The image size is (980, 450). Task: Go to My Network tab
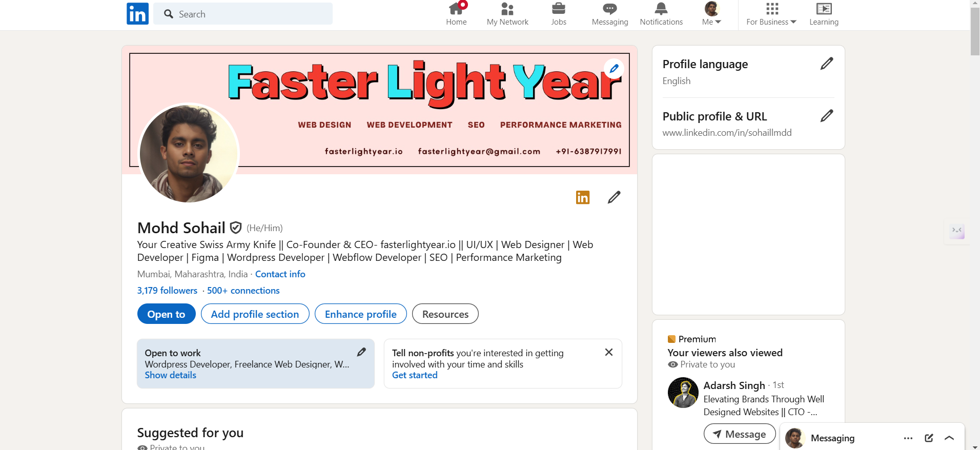coord(507,14)
